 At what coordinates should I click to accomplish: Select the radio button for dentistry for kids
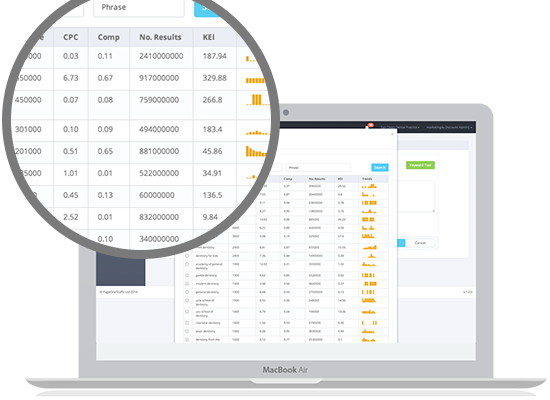pyautogui.click(x=187, y=256)
